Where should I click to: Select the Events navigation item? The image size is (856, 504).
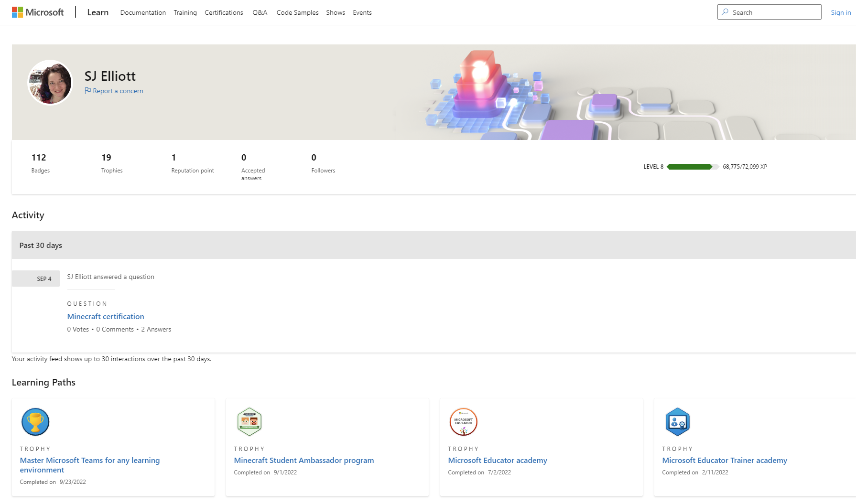click(x=362, y=12)
